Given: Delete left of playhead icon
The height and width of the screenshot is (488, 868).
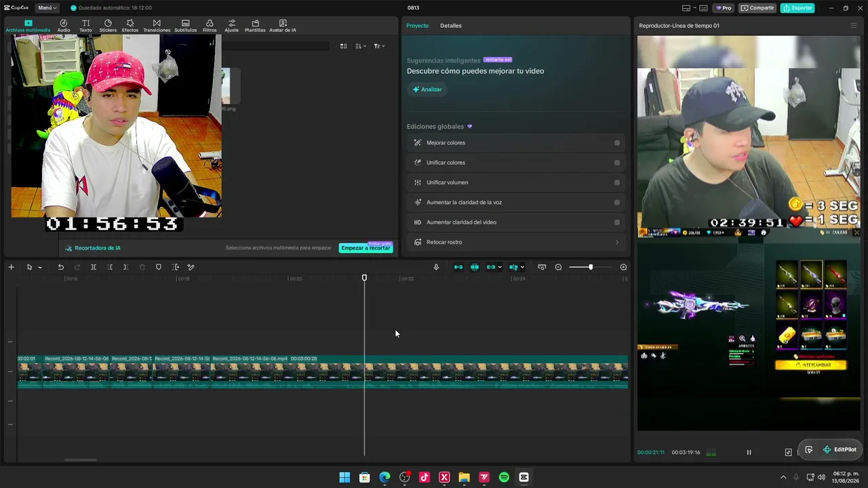Looking at the screenshot, I should tap(110, 267).
